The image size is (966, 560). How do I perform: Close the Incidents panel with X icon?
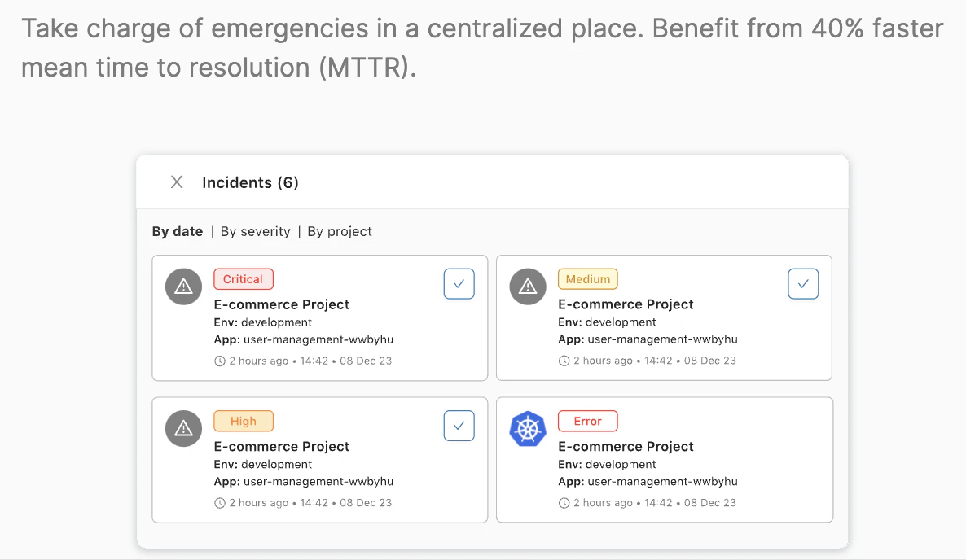[x=177, y=182]
